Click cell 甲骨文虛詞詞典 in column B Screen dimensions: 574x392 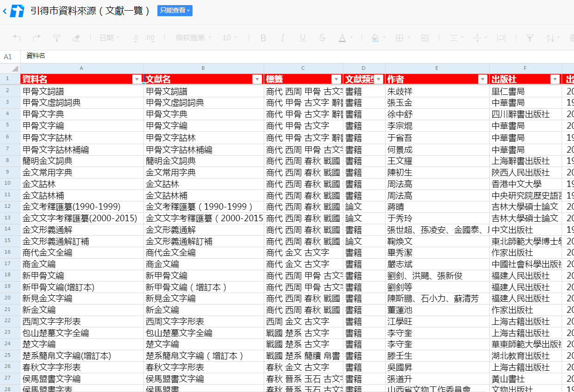pyautogui.click(x=204, y=103)
